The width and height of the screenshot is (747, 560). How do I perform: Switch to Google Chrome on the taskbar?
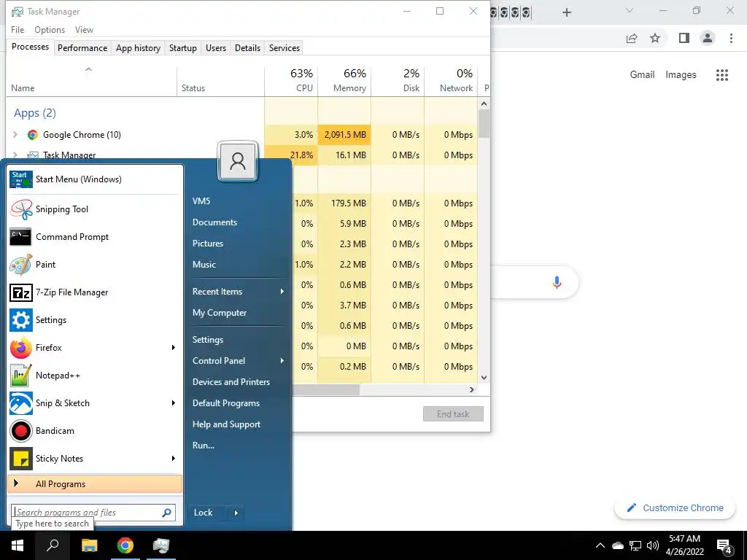coord(125,545)
